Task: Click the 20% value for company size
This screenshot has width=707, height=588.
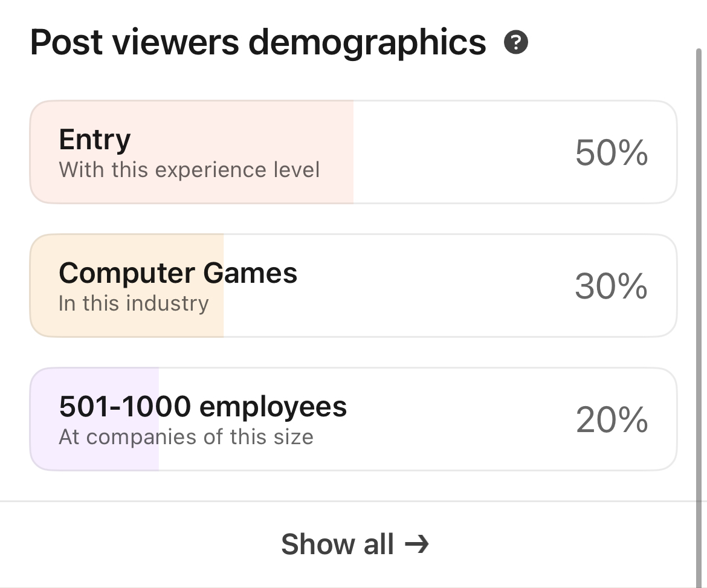Action: coord(612,420)
